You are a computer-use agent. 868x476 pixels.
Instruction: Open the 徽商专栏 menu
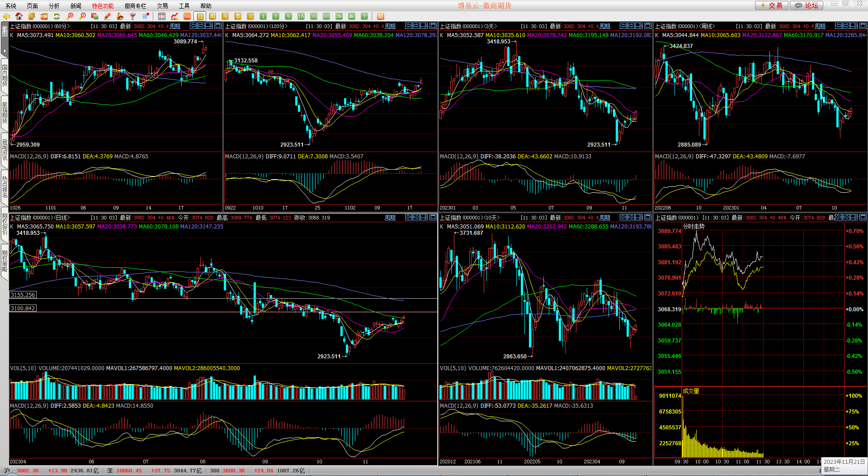136,6
